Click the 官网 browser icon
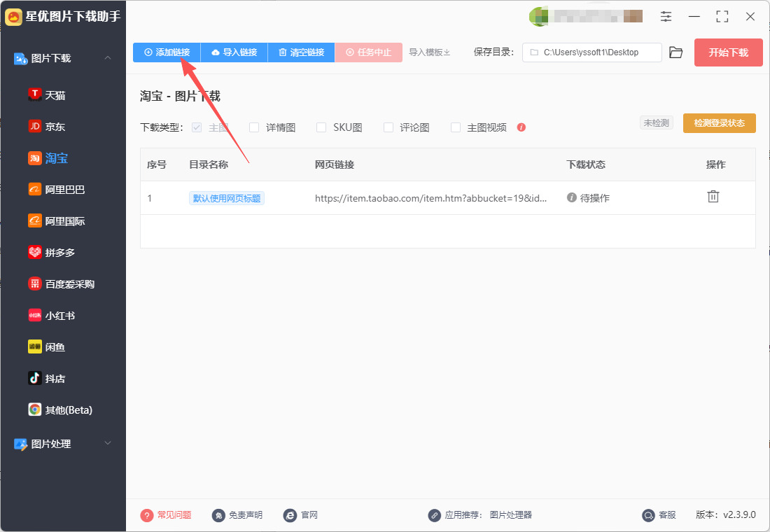770x532 pixels. (290, 514)
